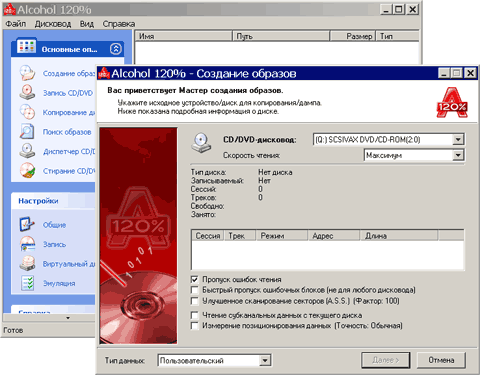Open the Общие settings link
The image size is (480, 375).
[54, 225]
